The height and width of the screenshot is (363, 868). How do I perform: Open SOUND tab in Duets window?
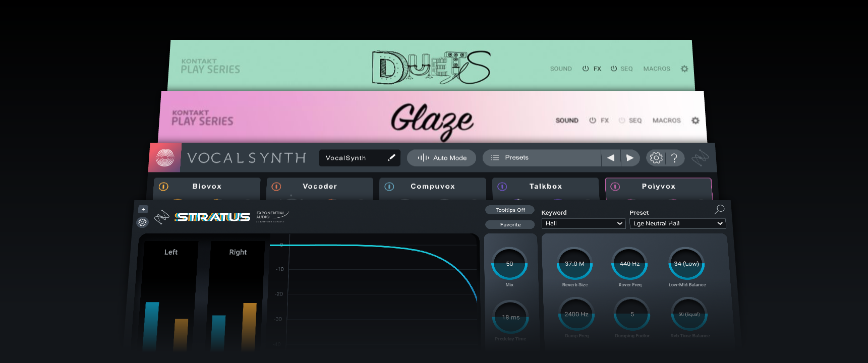[561, 69]
